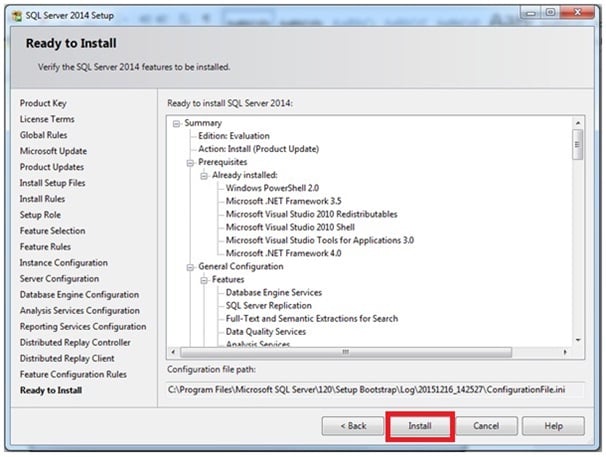The height and width of the screenshot is (457, 606).
Task: Select the Instance Configuration step
Action: (x=64, y=263)
